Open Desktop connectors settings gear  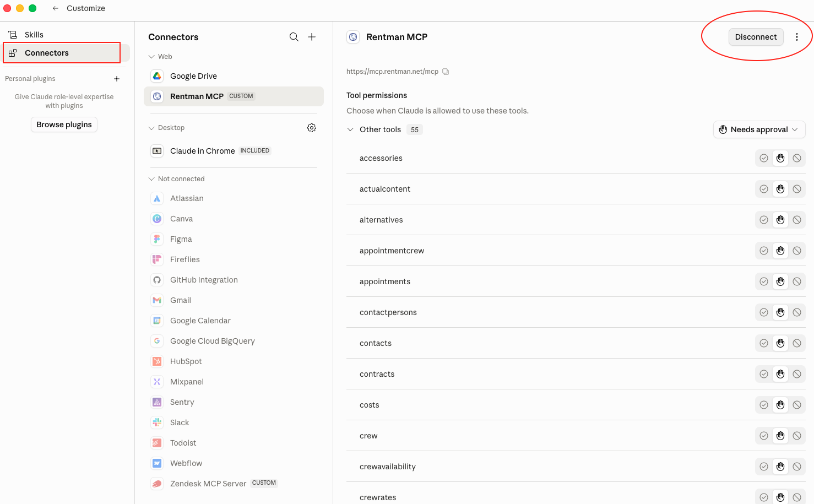point(312,128)
